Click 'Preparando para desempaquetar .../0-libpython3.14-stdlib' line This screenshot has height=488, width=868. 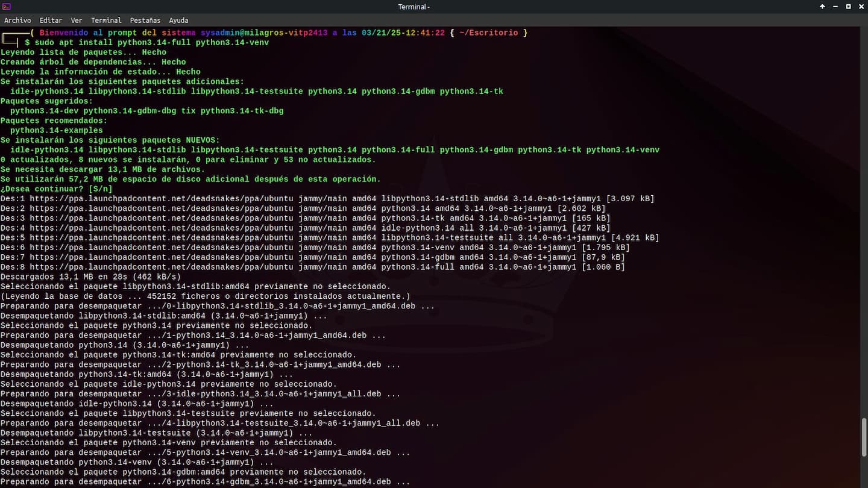click(x=217, y=306)
